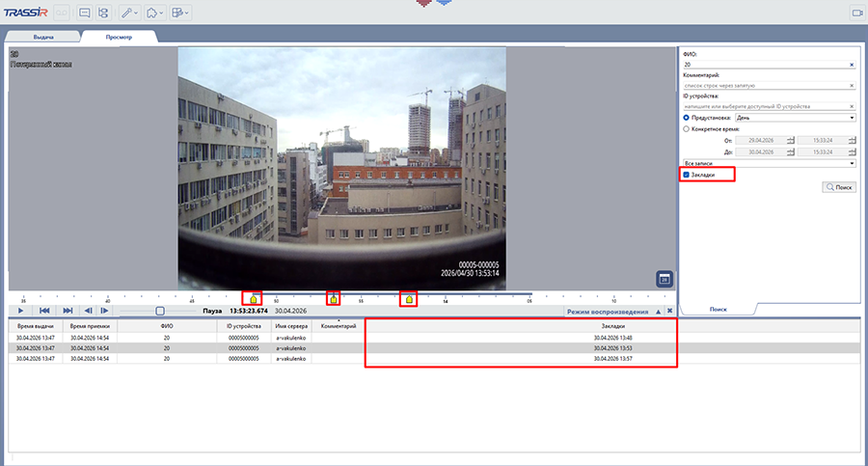Image resolution: width=868 pixels, height=466 pixels.
Task: Open the layout template dropdown
Action: pos(180,13)
